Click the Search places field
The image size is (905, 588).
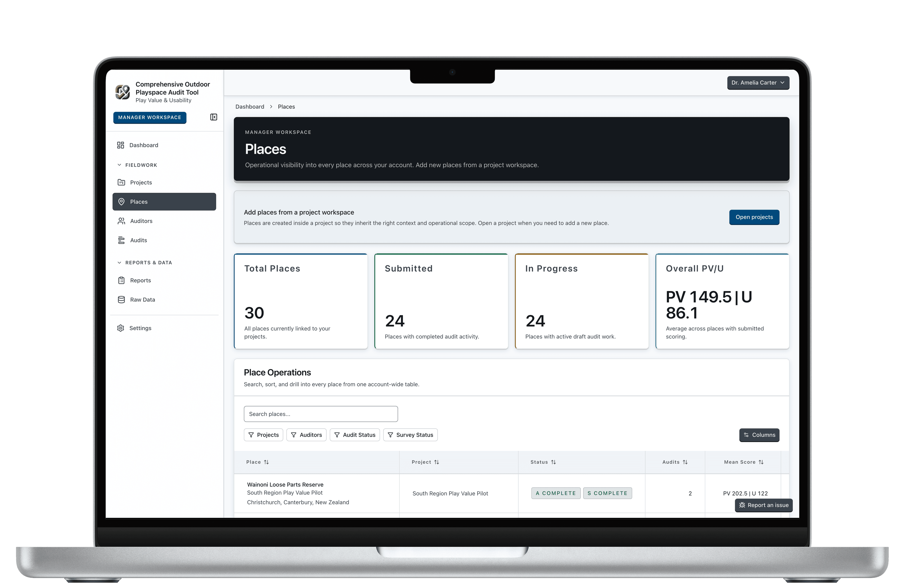coord(321,414)
